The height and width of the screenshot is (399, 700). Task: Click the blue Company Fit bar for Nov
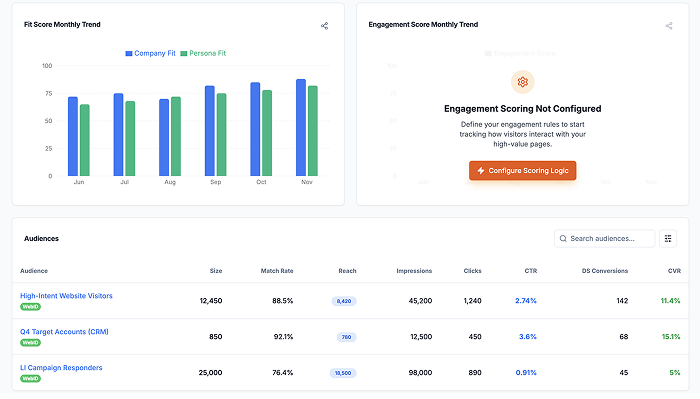click(301, 128)
